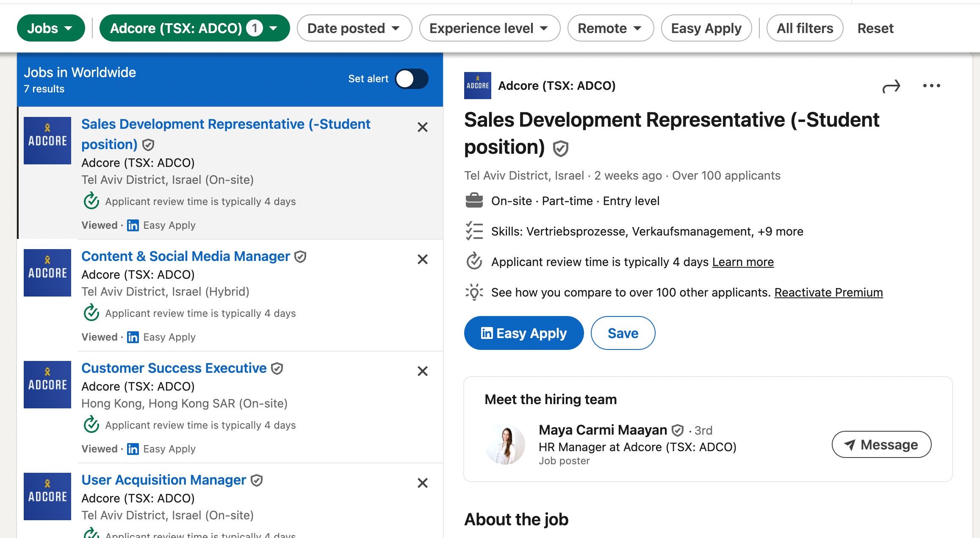Click LinkedIn Easy Apply icon on Sales Development card

point(133,225)
